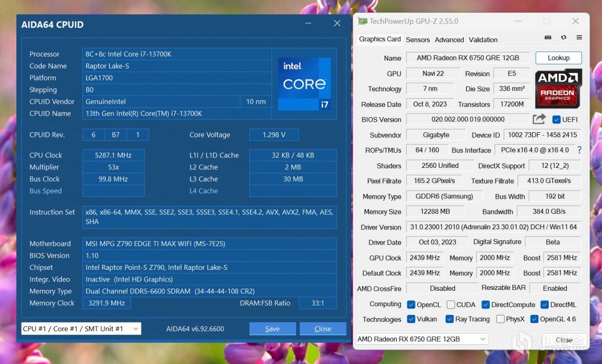
Task: Click the Lookup button in GPU-Z
Action: click(x=558, y=58)
